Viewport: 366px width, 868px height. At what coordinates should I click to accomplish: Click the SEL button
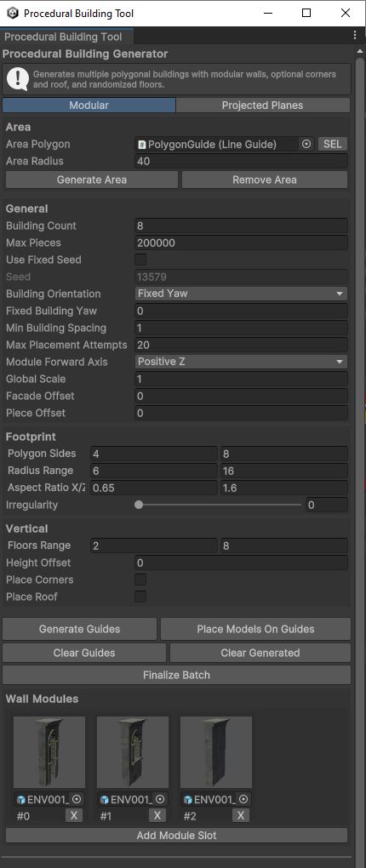tap(332, 144)
